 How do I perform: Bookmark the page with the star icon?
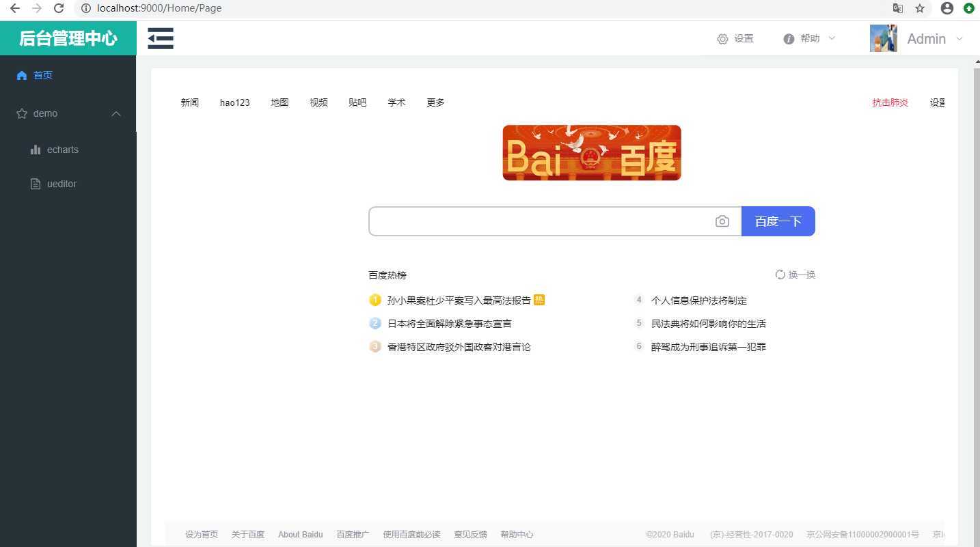[920, 8]
